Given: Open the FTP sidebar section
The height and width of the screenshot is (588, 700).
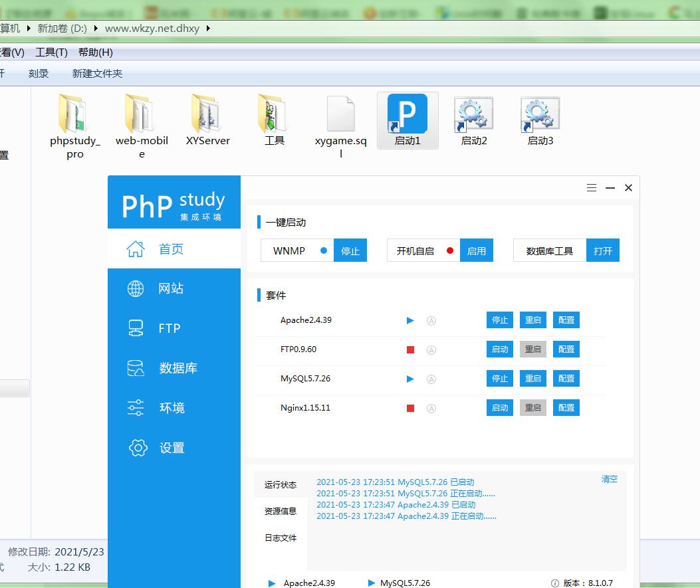Looking at the screenshot, I should click(x=169, y=328).
